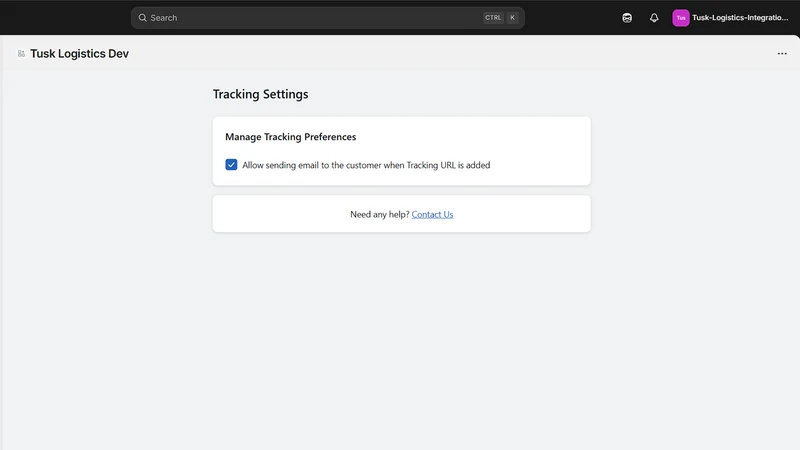Viewport: 800px width, 450px height.
Task: Open the Contact Us link
Action: [x=432, y=214]
